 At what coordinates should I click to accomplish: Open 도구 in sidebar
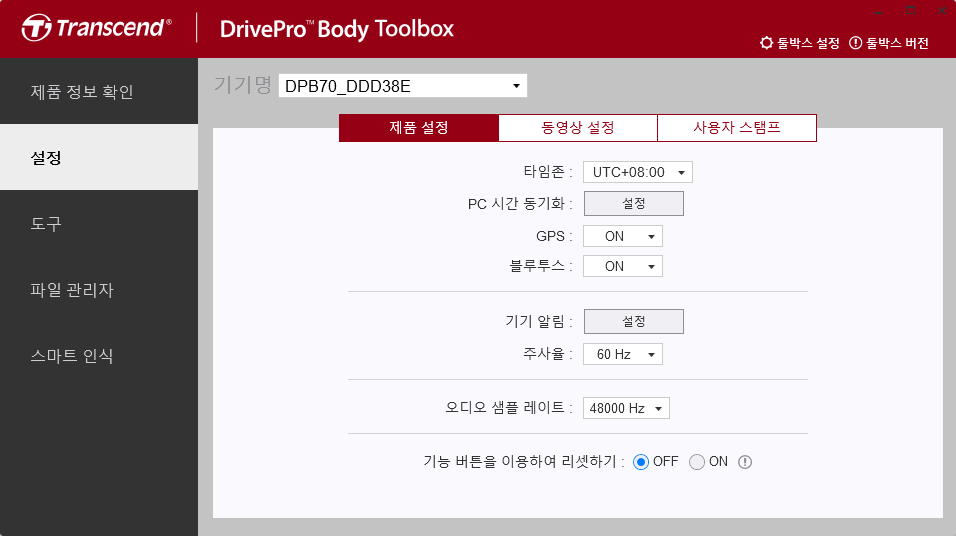(99, 223)
